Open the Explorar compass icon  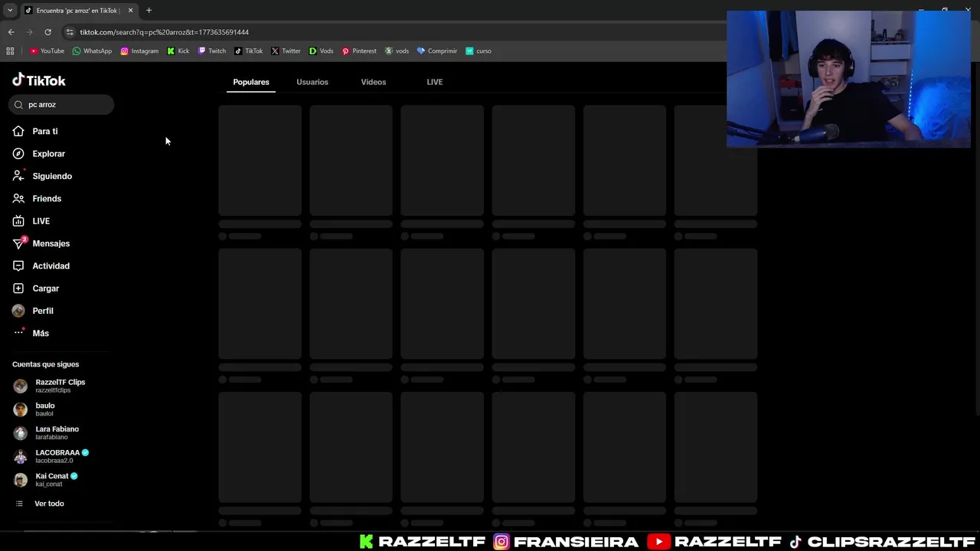18,154
